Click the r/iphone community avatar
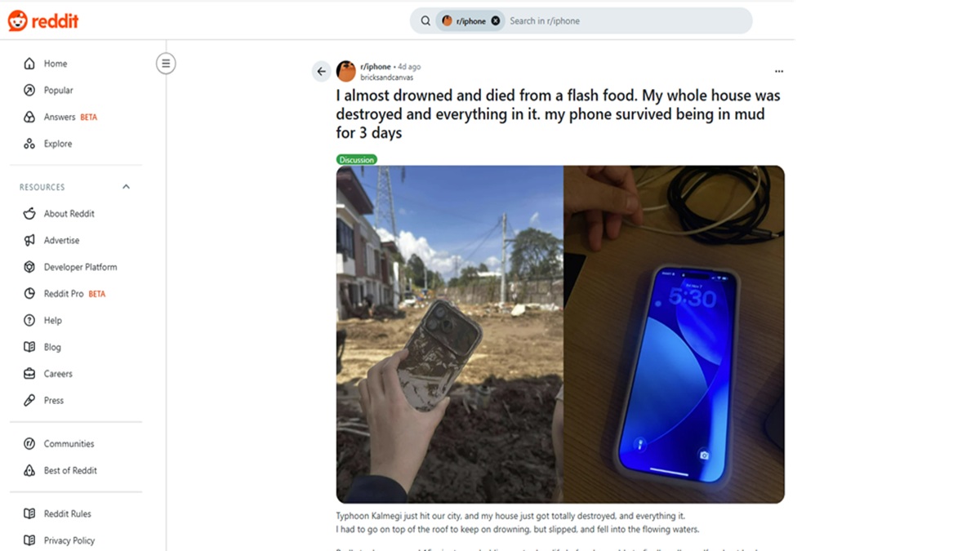 pos(346,72)
